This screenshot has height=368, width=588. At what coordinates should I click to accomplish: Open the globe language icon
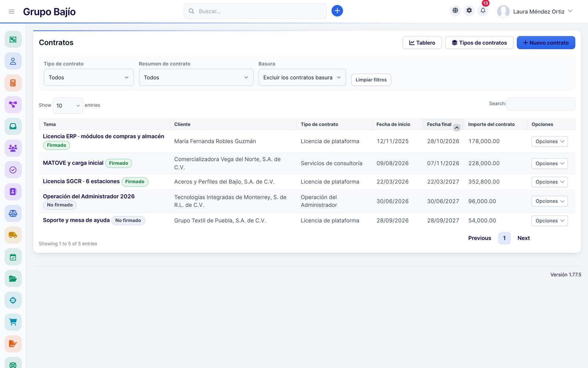click(455, 11)
